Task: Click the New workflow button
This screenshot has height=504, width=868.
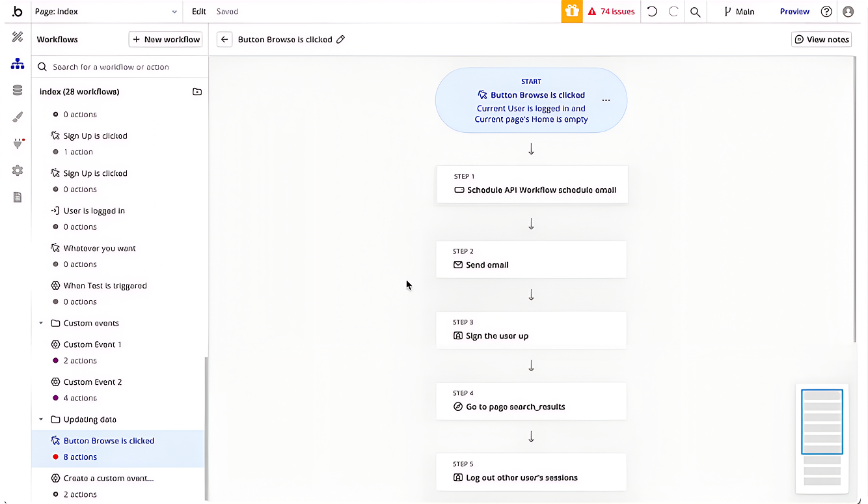Action: click(x=166, y=39)
